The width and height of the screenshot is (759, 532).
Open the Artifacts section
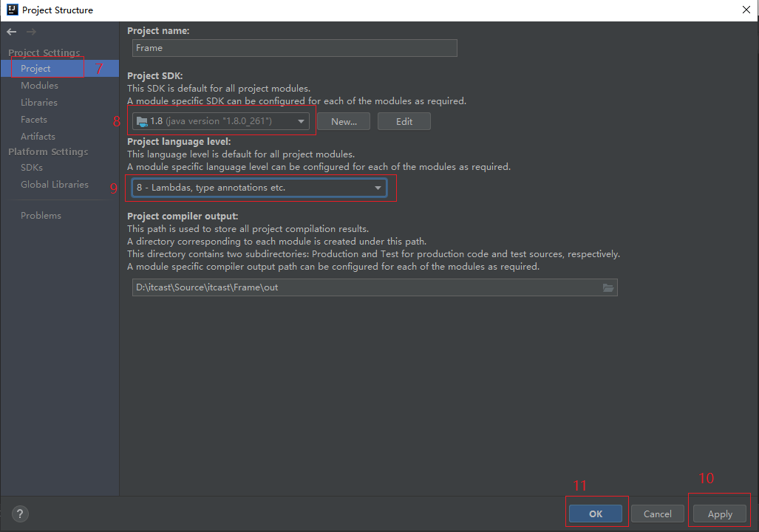[38, 137]
